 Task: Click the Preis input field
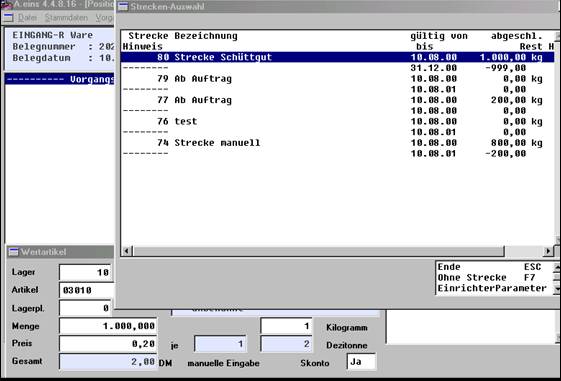(x=108, y=343)
